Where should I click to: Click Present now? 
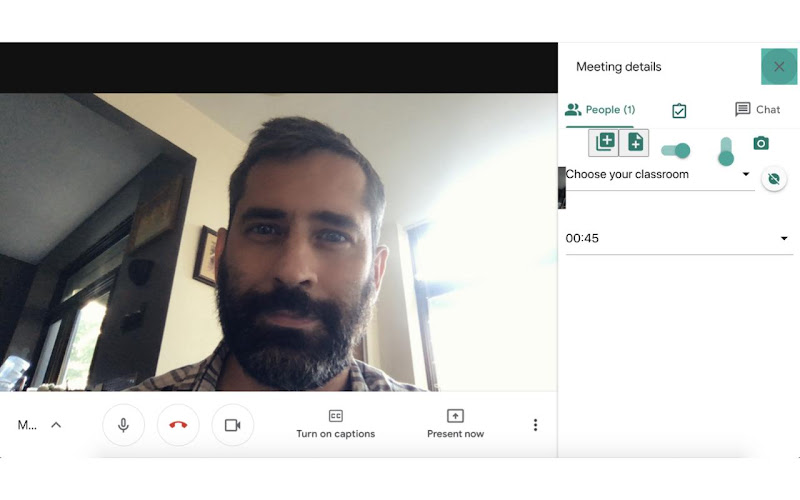point(455,424)
